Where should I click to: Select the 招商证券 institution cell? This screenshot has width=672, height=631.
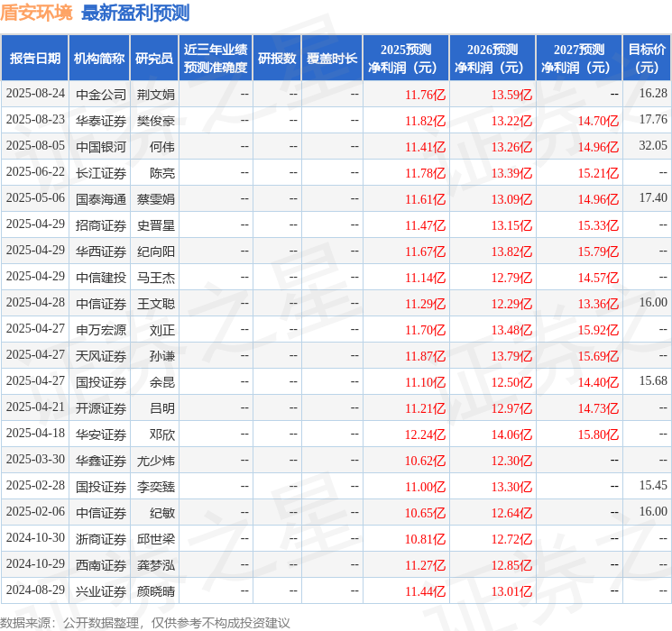(x=101, y=225)
